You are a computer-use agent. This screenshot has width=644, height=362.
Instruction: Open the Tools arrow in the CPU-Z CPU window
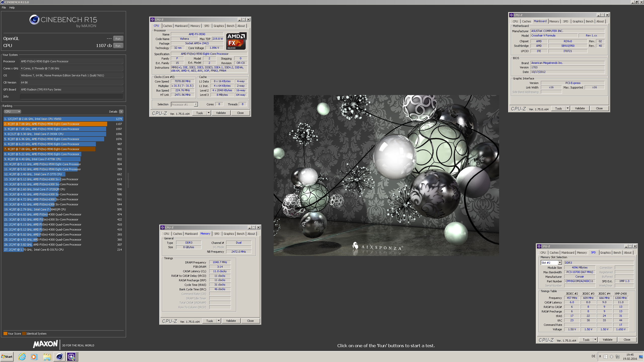(209, 113)
